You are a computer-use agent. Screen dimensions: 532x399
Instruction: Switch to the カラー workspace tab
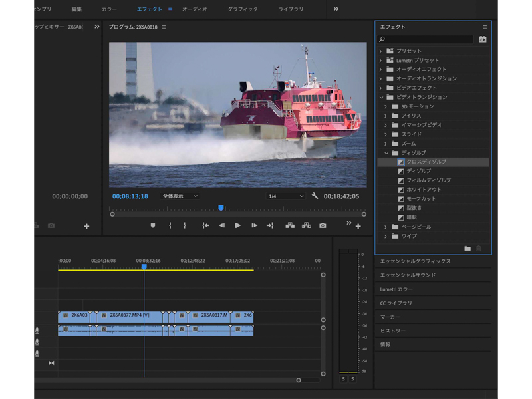coord(109,9)
